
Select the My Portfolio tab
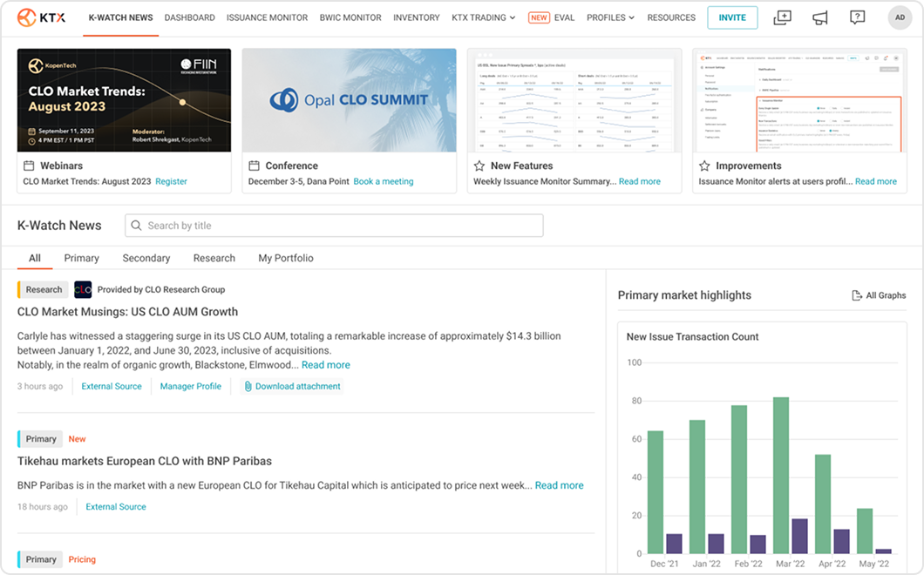pos(285,258)
